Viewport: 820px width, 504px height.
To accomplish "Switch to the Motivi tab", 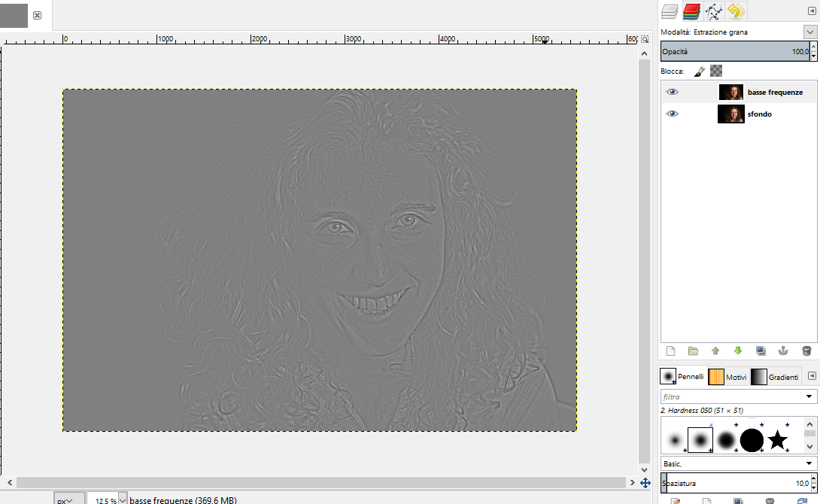I will point(727,376).
